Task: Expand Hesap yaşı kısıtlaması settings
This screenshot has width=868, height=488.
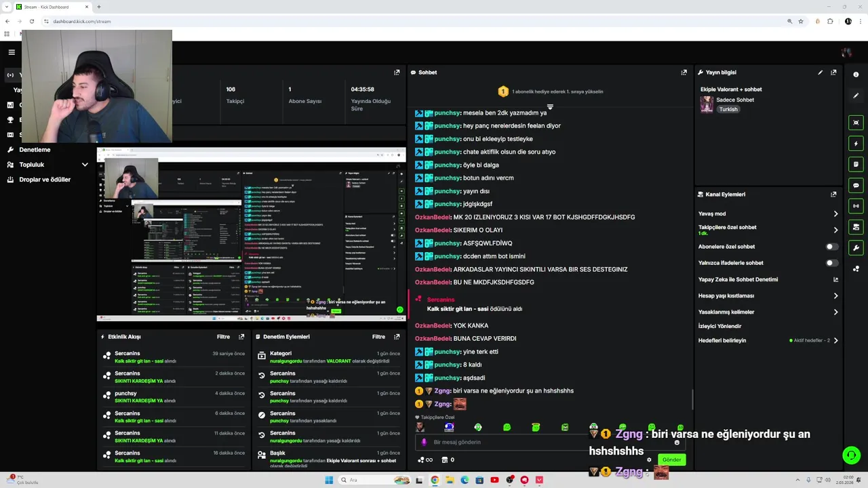Action: (x=835, y=296)
